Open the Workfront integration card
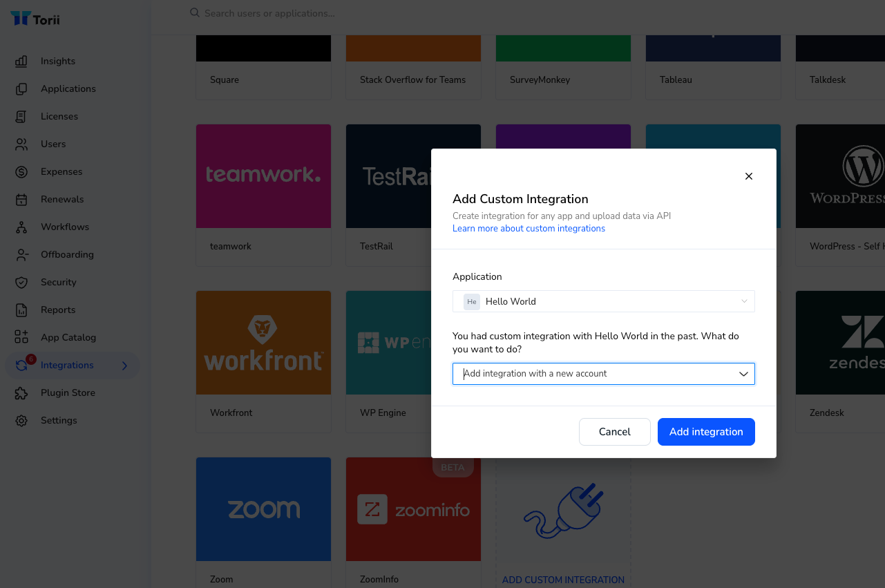This screenshot has width=885, height=588. point(263,362)
